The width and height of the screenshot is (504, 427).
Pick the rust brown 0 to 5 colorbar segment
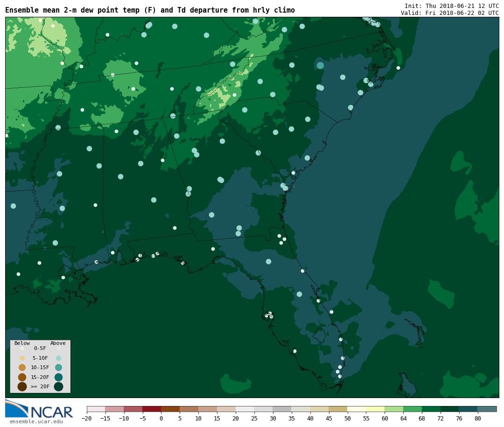(171, 409)
